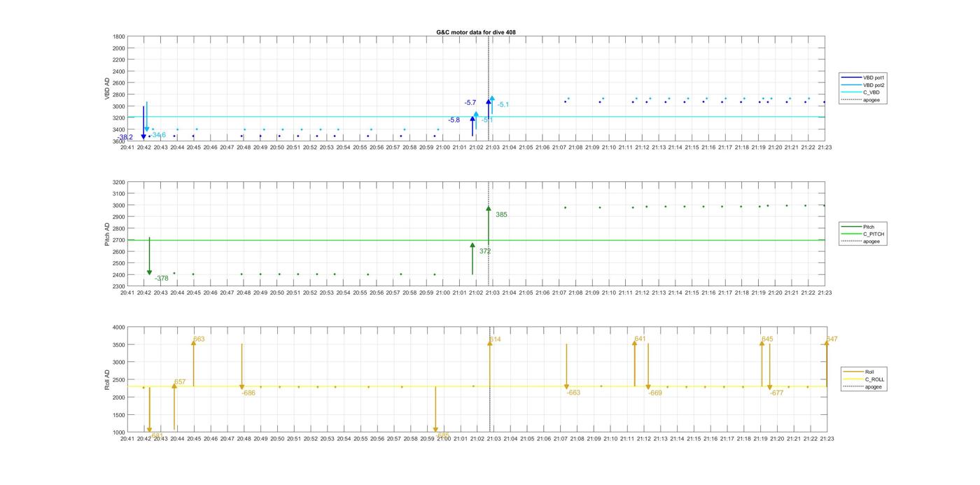Click the -686 roll move label
Viewport: 980px width, 485px height.
pos(248,393)
